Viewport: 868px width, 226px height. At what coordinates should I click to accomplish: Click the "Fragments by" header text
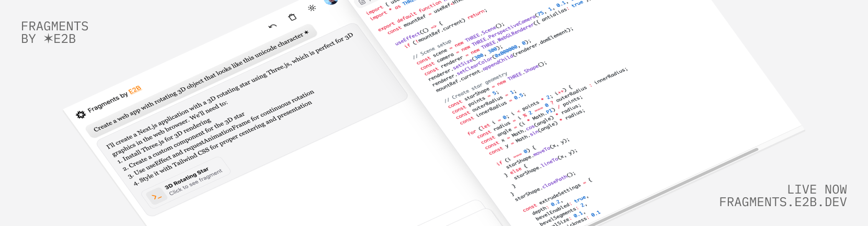click(x=108, y=101)
